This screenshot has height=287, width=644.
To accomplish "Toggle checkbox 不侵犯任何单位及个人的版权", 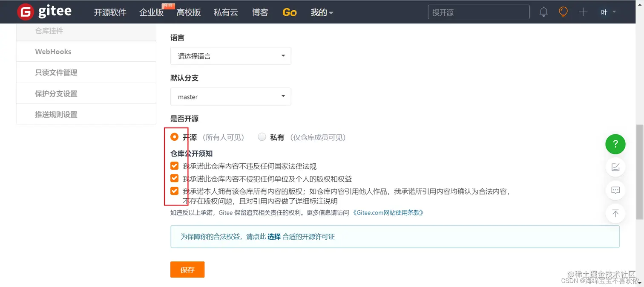I will click(174, 178).
